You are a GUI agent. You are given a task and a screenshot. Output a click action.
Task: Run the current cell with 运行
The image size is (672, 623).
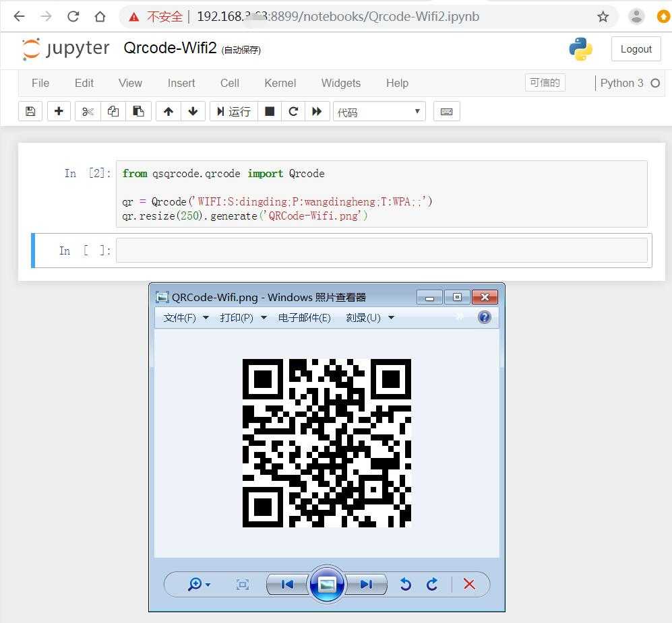tap(234, 111)
